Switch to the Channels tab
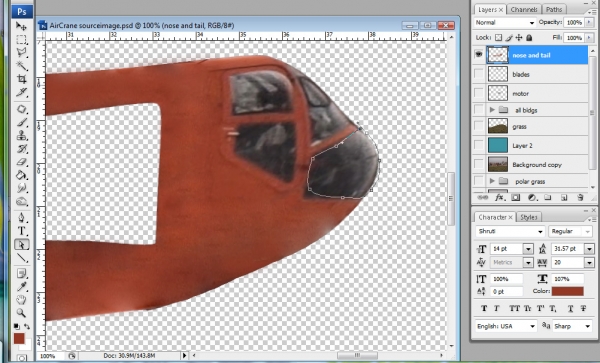 coord(523,10)
